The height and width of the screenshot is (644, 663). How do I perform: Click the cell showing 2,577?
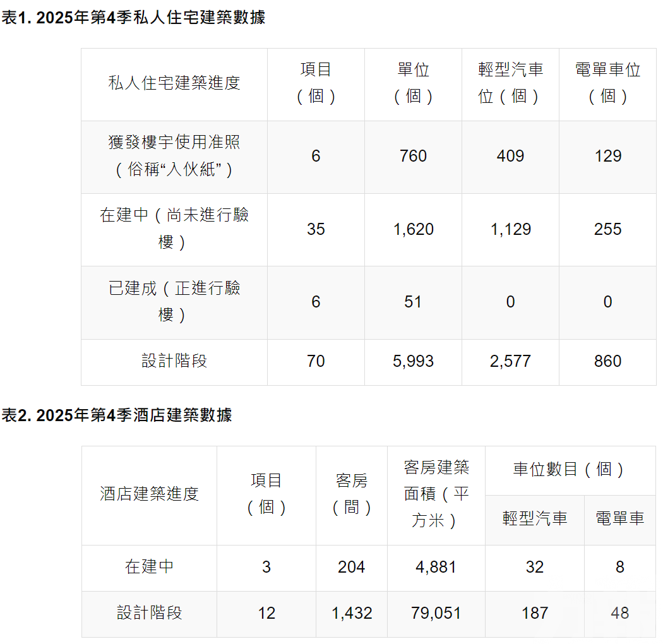click(x=510, y=361)
